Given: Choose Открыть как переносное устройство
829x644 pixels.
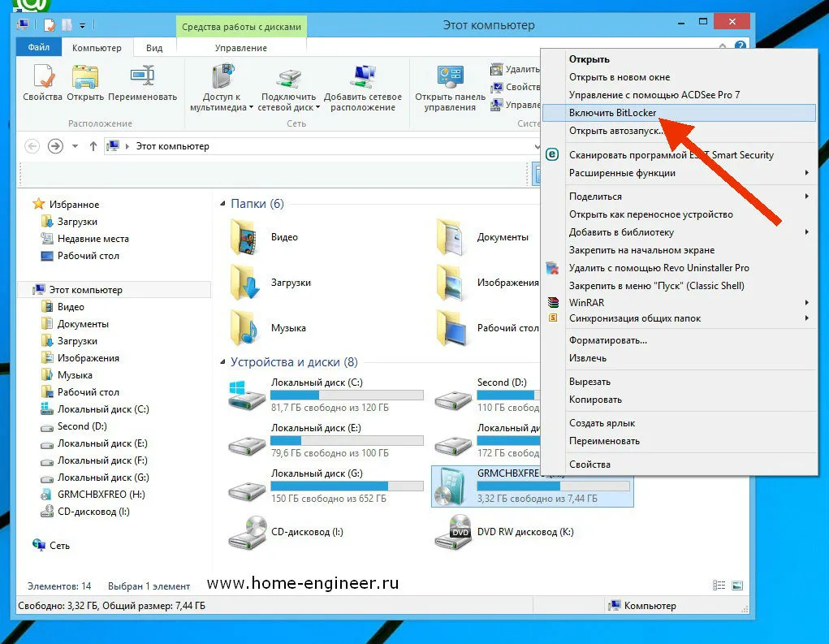Looking at the screenshot, I should 680,214.
